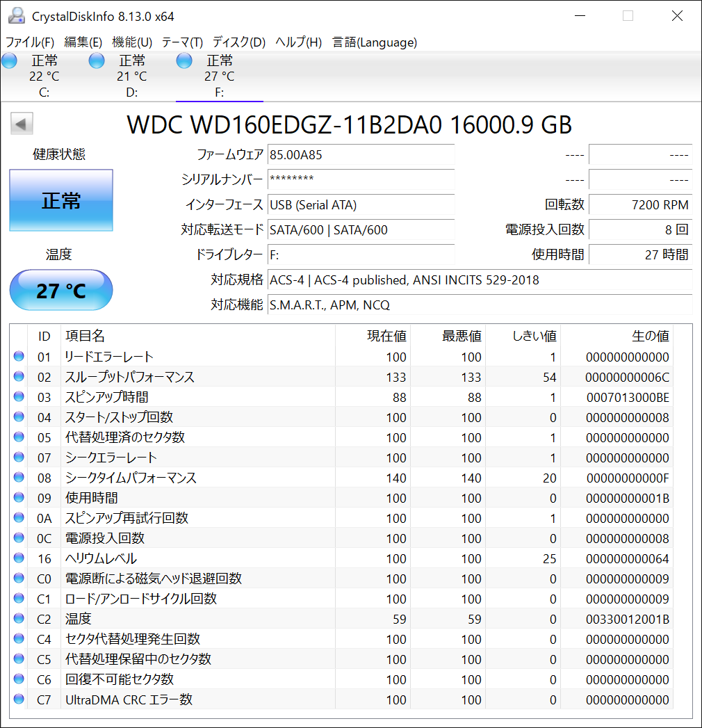Click the previous disk arrow button

coord(22,124)
